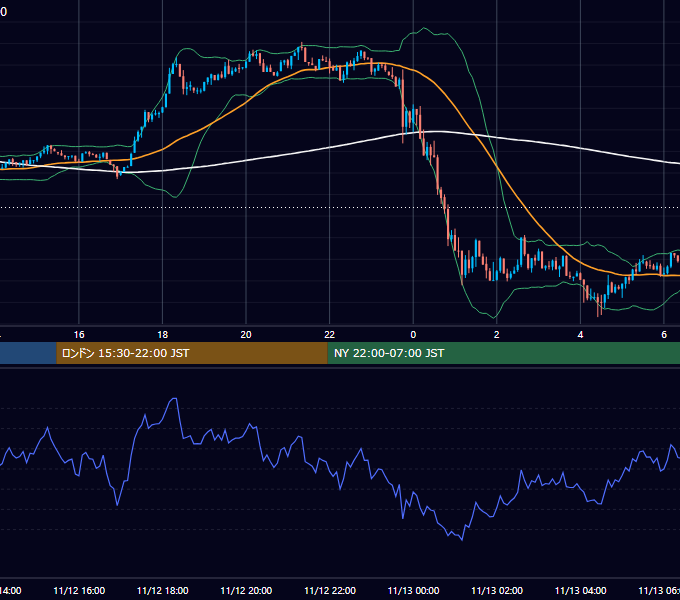
Task: Click the 11/12 20:00 date label
Action: (x=246, y=591)
